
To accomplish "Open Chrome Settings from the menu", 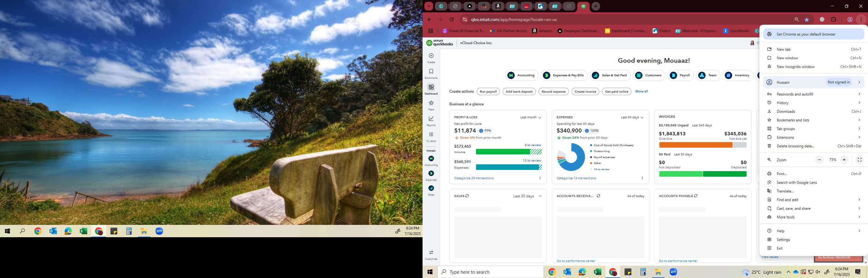I will [814, 240].
